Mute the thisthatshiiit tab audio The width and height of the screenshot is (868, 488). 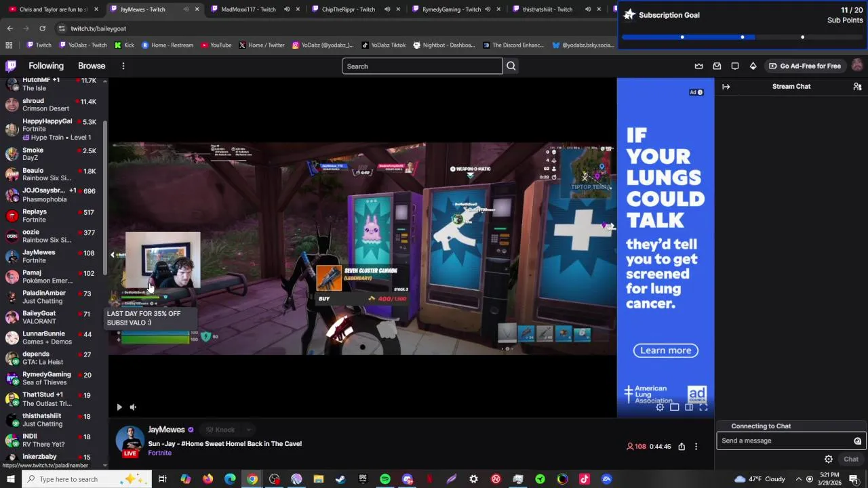click(588, 9)
